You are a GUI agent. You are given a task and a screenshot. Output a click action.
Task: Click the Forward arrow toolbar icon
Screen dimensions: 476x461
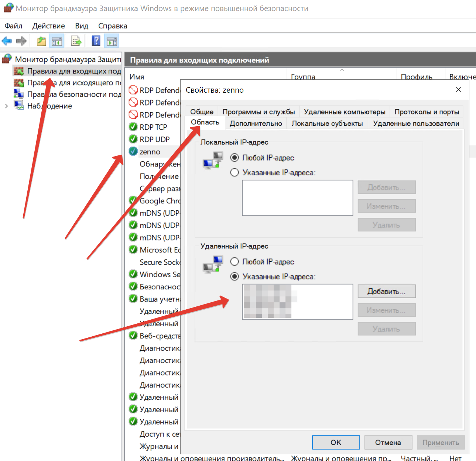point(21,41)
